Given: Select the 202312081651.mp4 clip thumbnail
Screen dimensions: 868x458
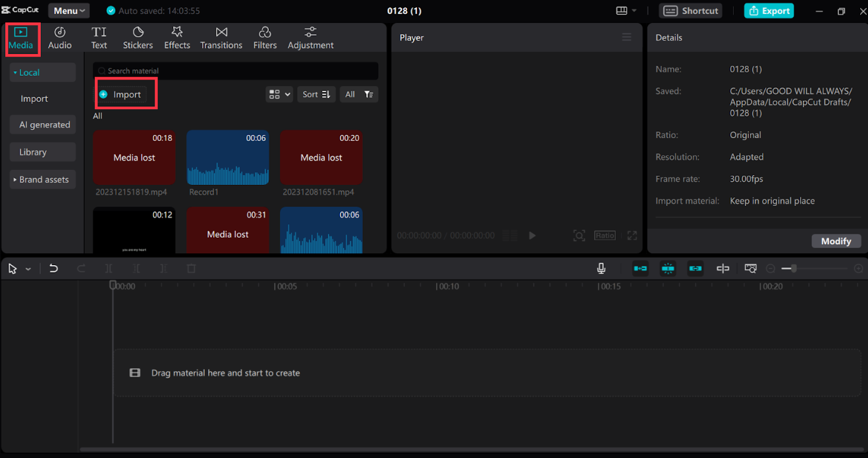Looking at the screenshot, I should (x=321, y=157).
